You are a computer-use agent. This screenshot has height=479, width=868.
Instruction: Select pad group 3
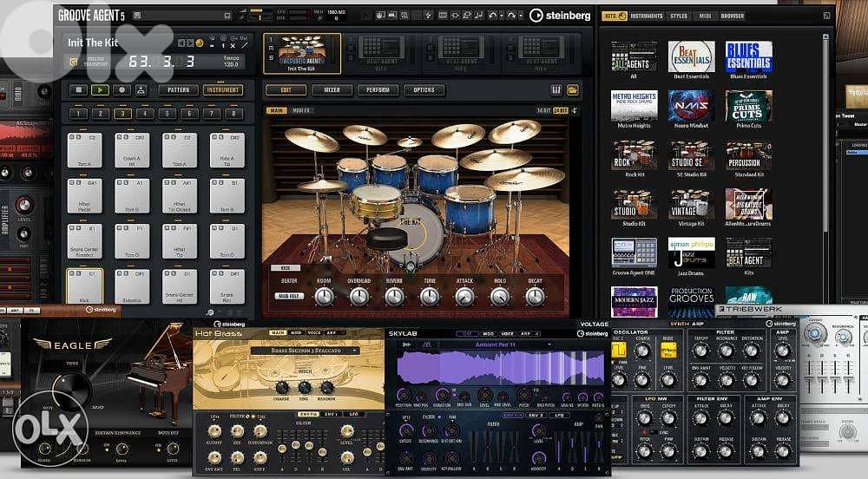coord(122,114)
